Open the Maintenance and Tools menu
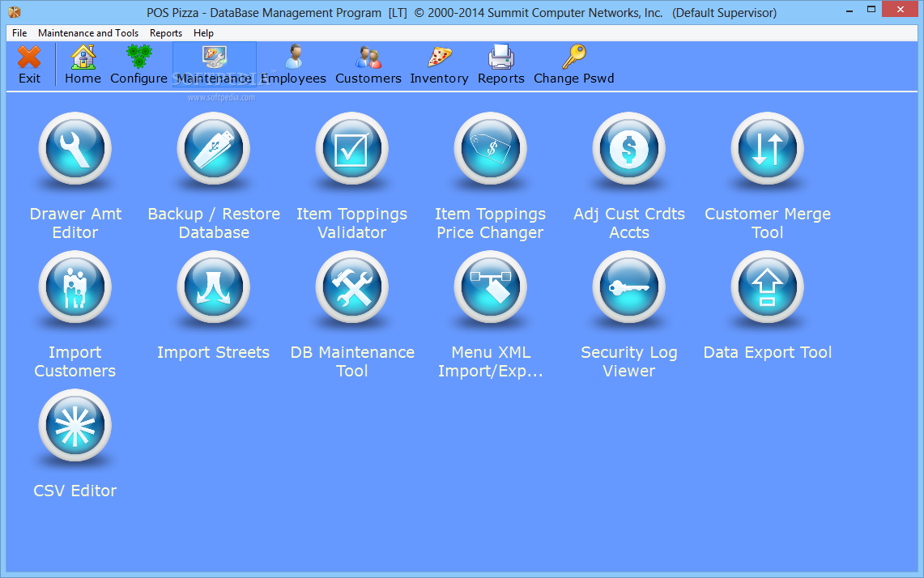924x578 pixels. pyautogui.click(x=88, y=33)
